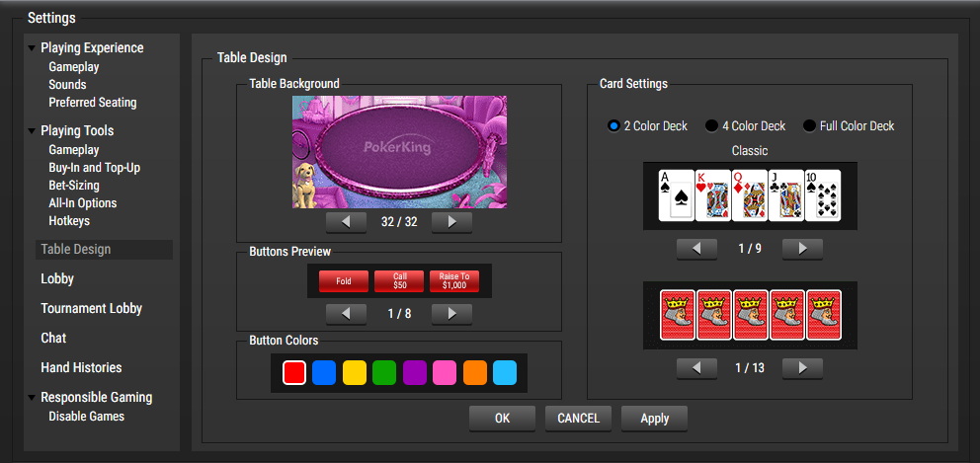Pick the purple button color swatch
980x463 pixels.
414,372
